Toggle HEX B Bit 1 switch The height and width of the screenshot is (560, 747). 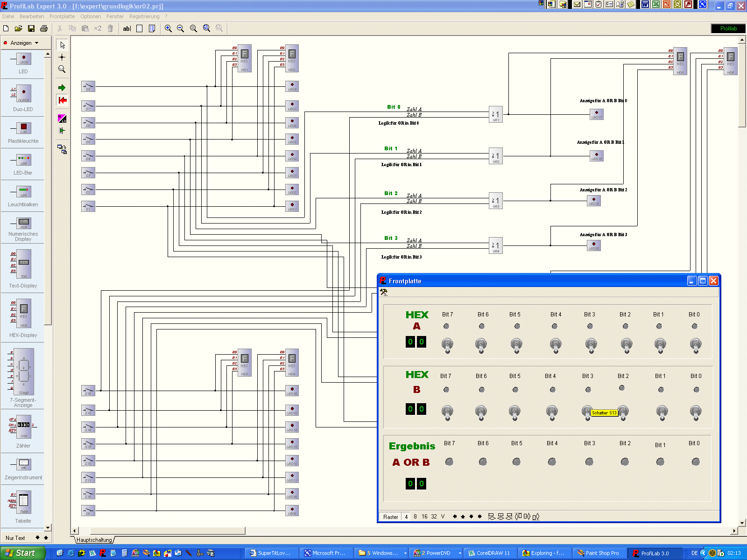click(x=662, y=413)
